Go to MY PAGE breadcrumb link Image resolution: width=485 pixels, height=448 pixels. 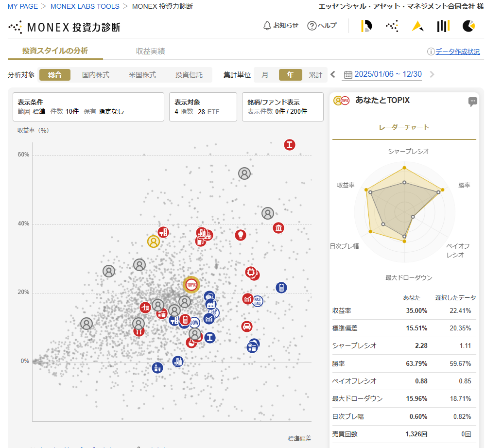click(x=22, y=6)
